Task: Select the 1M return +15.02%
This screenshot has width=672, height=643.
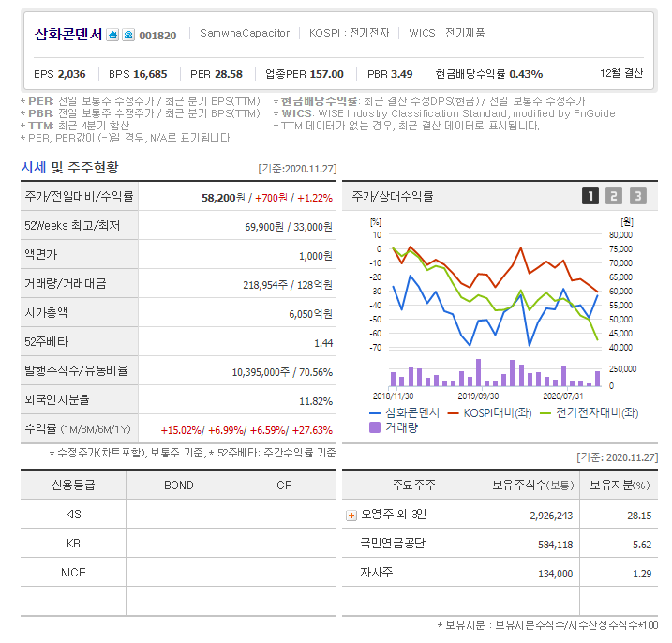Action: coord(181,430)
